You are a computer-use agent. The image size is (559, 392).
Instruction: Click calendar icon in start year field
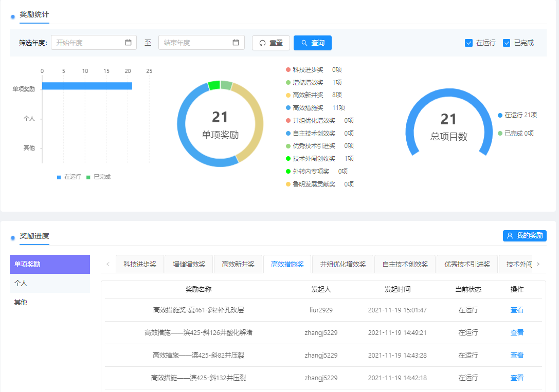coord(128,43)
